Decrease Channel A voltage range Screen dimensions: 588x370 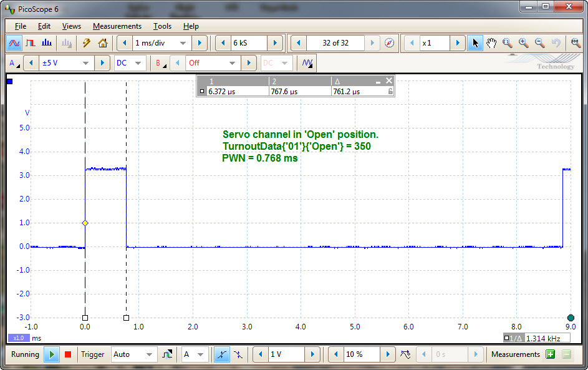pos(31,63)
